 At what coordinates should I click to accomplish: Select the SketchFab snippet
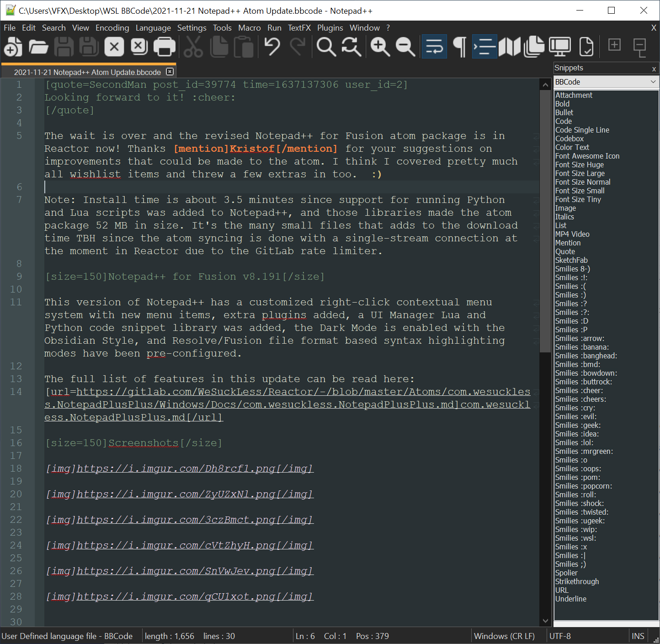[x=571, y=260]
